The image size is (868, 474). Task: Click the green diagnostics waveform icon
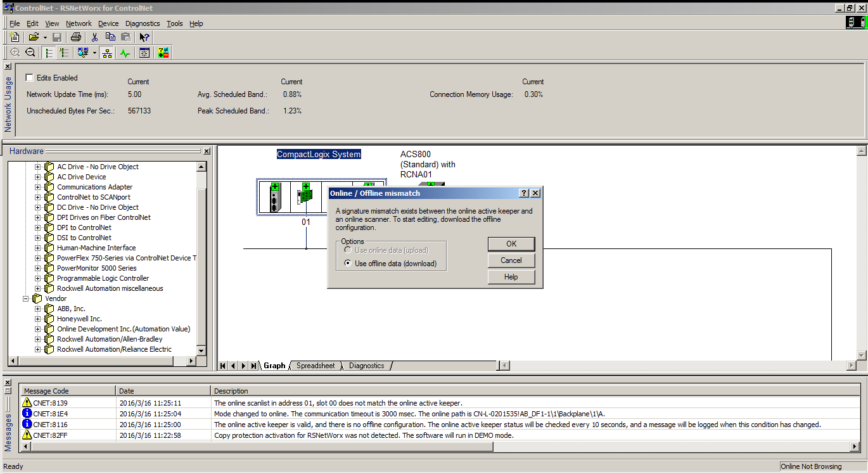click(125, 53)
